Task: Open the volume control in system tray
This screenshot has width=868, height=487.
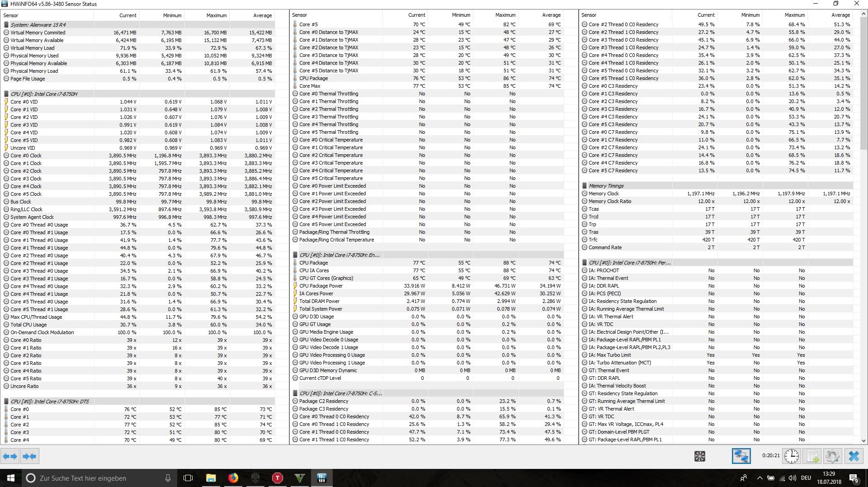Action: tap(793, 478)
